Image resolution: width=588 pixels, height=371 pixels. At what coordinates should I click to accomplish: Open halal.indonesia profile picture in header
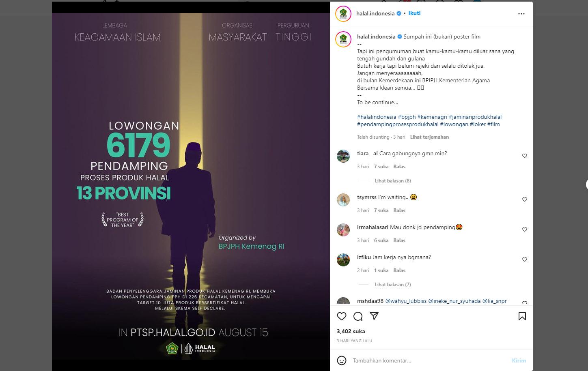[x=343, y=14]
